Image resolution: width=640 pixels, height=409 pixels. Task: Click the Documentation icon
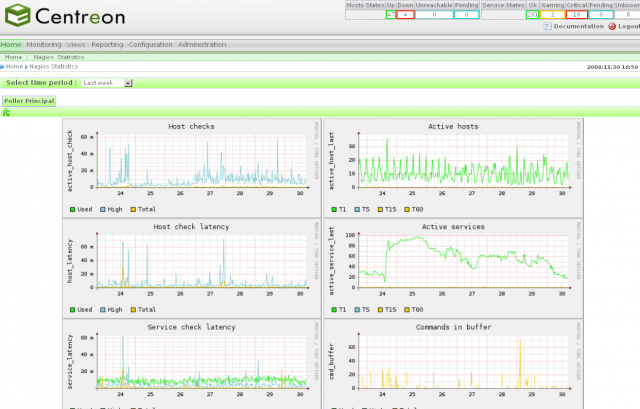point(548,26)
